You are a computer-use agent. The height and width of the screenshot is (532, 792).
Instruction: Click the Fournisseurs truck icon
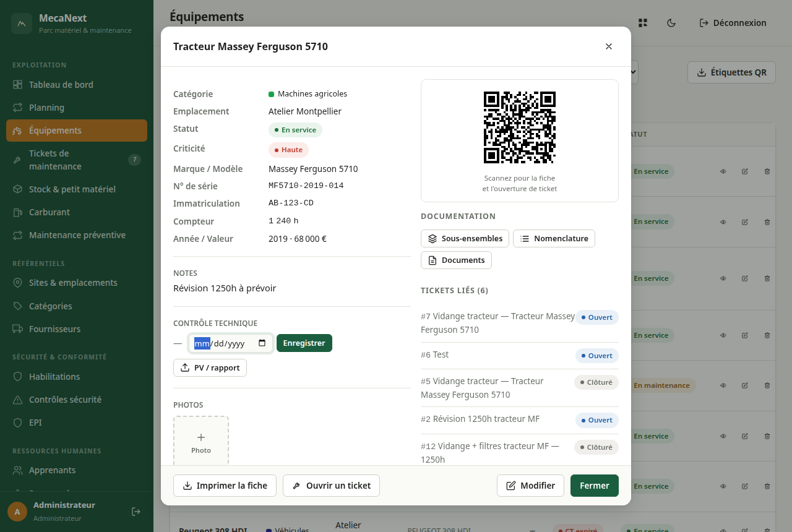coord(17,329)
